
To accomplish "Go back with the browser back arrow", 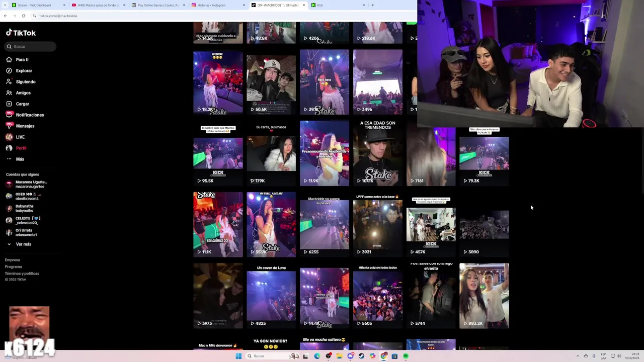I will click(5, 16).
